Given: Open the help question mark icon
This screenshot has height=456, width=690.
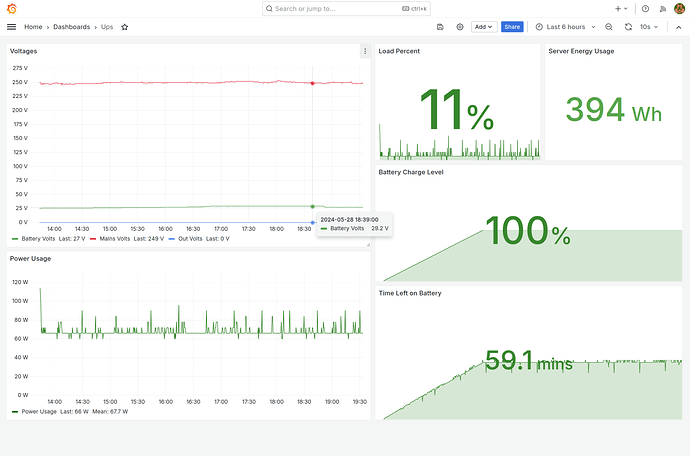Looking at the screenshot, I should click(x=645, y=8).
